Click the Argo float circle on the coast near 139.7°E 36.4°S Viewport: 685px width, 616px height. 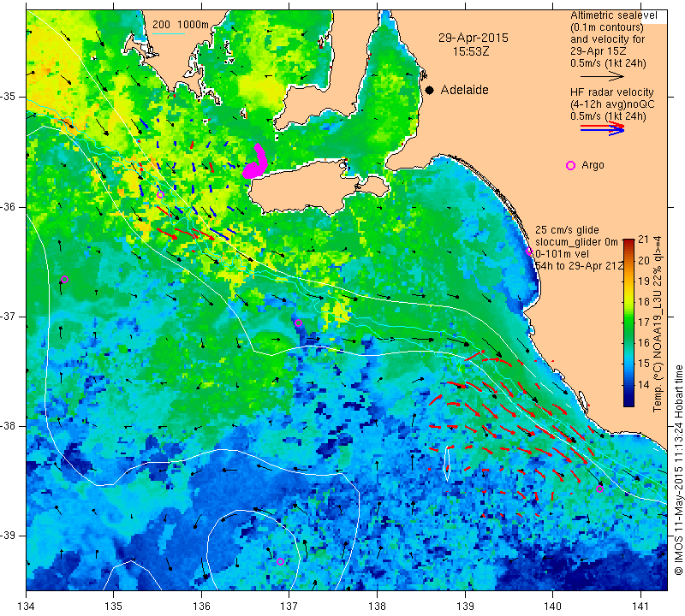point(529,251)
